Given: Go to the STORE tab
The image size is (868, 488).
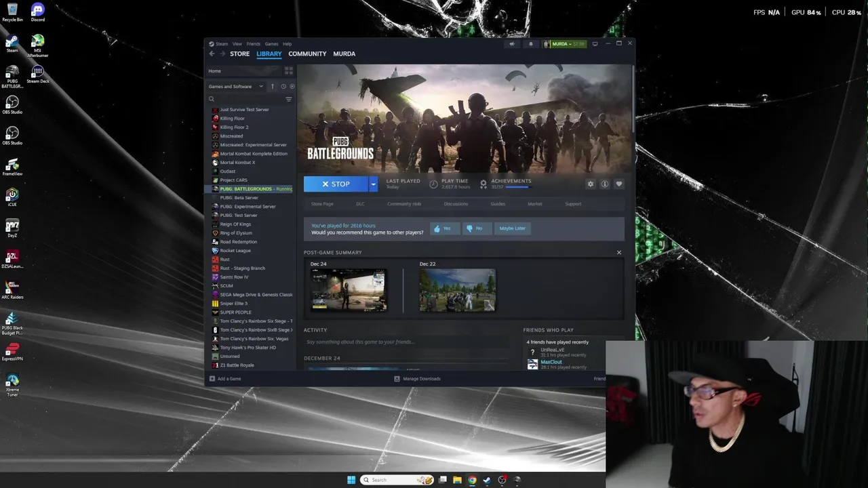Looking at the screenshot, I should pyautogui.click(x=239, y=54).
